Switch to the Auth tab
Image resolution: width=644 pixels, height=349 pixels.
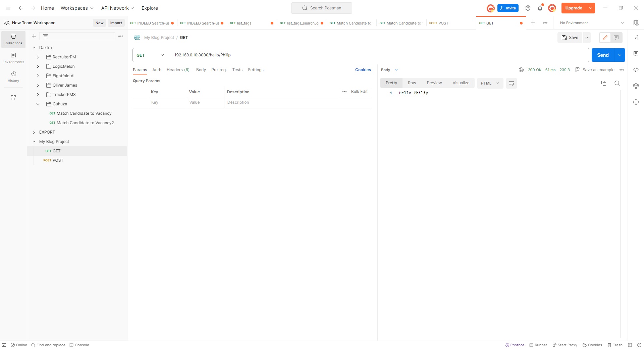tap(157, 70)
